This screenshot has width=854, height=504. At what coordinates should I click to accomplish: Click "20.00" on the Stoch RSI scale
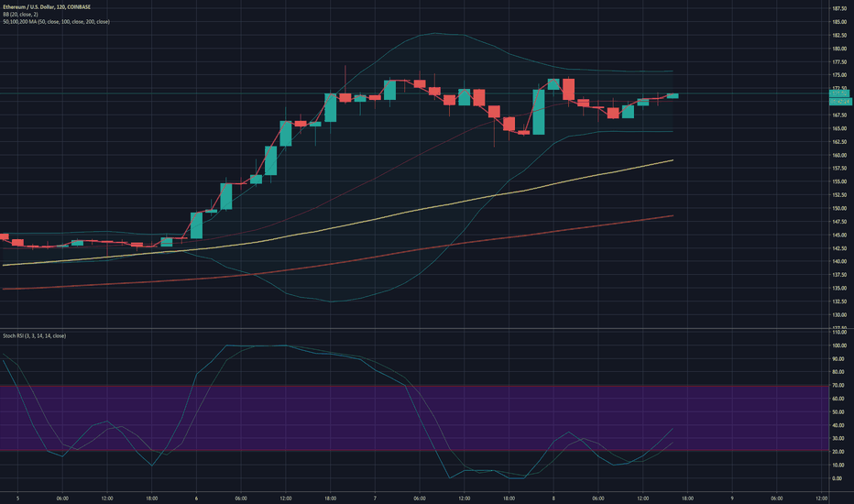[x=840, y=452]
